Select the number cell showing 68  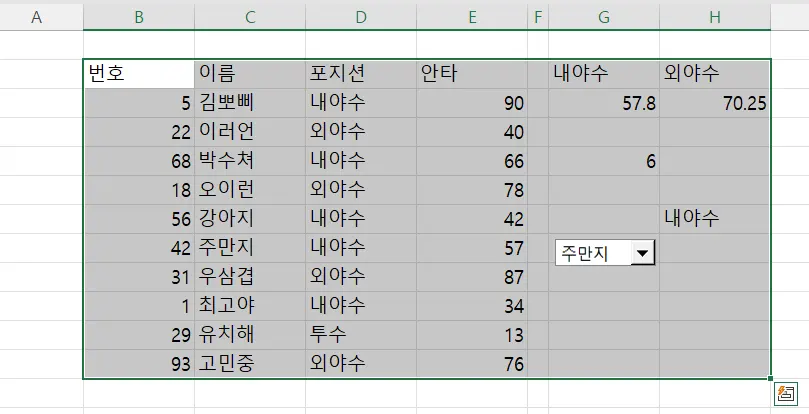139,161
